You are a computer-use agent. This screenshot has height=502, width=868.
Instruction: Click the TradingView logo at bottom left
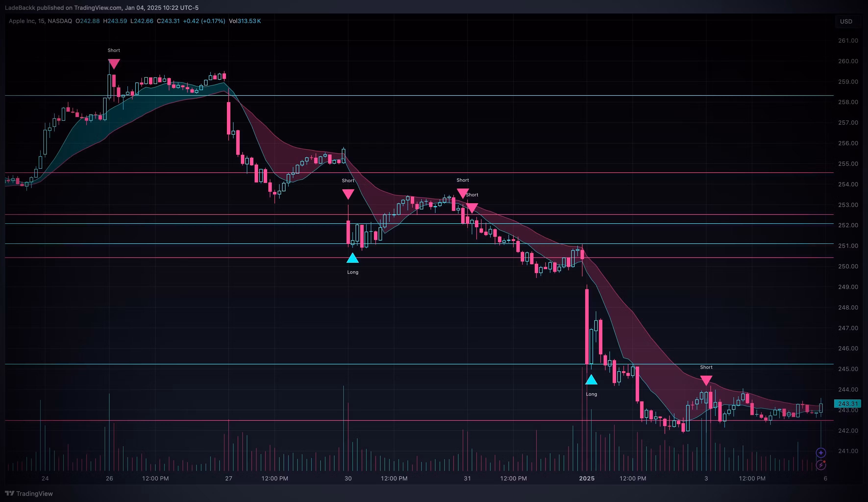coord(29,493)
